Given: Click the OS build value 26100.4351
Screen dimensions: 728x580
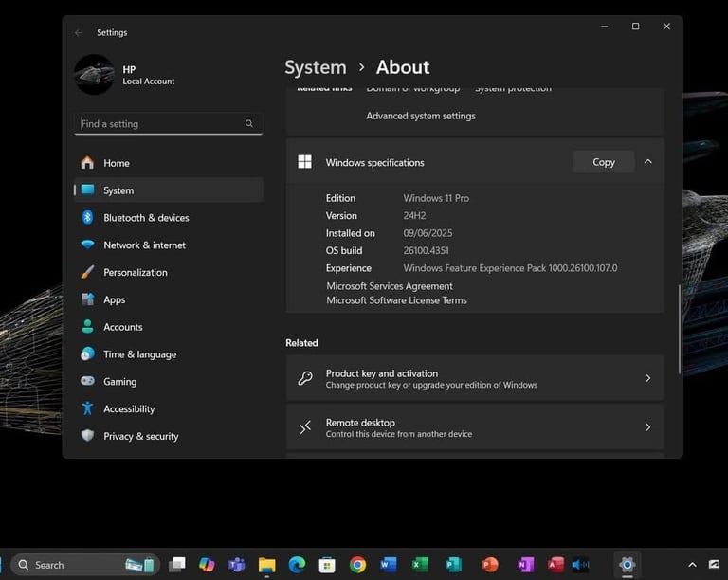Looking at the screenshot, I should click(426, 250).
